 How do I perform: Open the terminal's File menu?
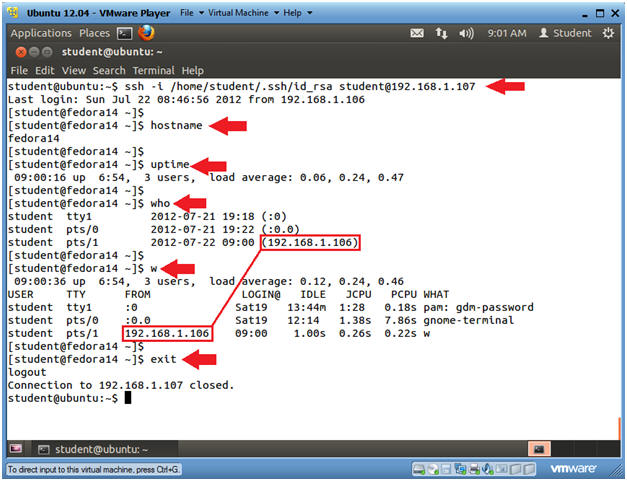tap(19, 71)
